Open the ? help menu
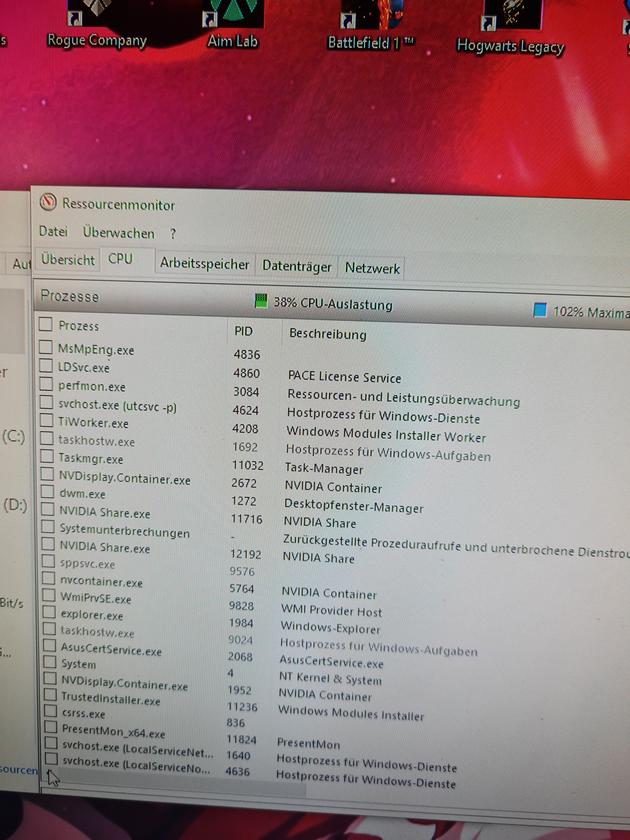Screen dimensions: 630x840 point(173,234)
